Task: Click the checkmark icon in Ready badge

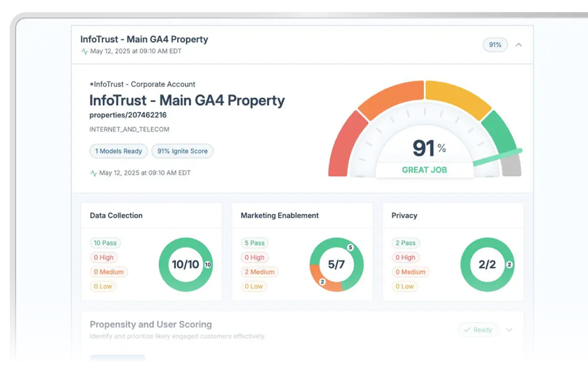Action: (x=467, y=330)
